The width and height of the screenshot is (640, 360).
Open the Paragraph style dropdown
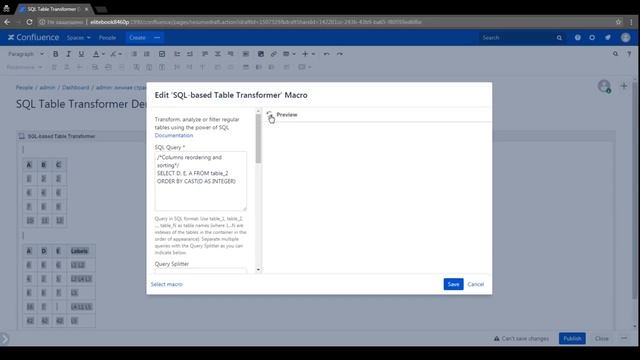point(26,54)
